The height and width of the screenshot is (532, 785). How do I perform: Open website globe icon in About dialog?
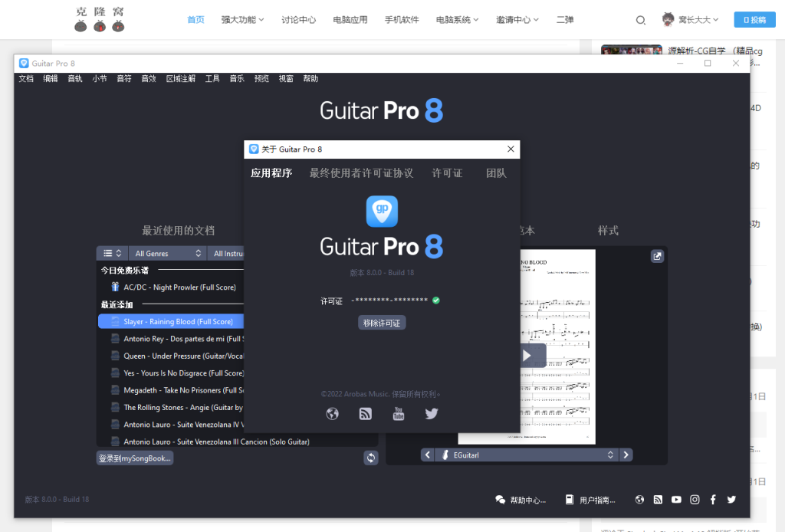[333, 414]
